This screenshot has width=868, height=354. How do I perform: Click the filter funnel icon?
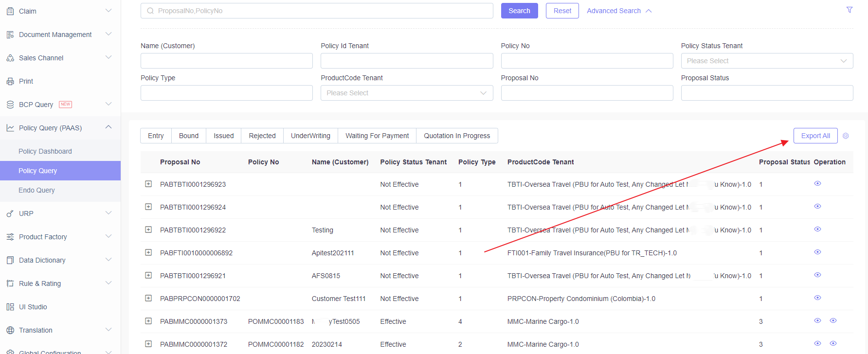coord(850,10)
